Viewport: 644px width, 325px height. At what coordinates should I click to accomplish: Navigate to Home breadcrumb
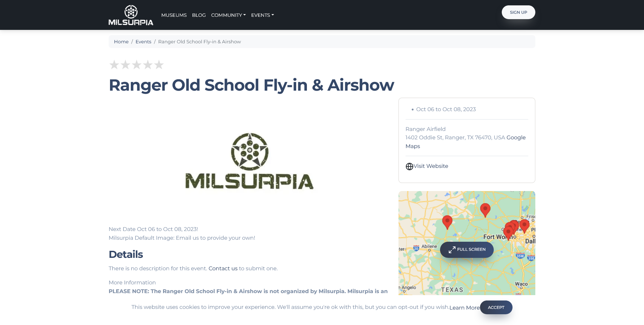[121, 42]
